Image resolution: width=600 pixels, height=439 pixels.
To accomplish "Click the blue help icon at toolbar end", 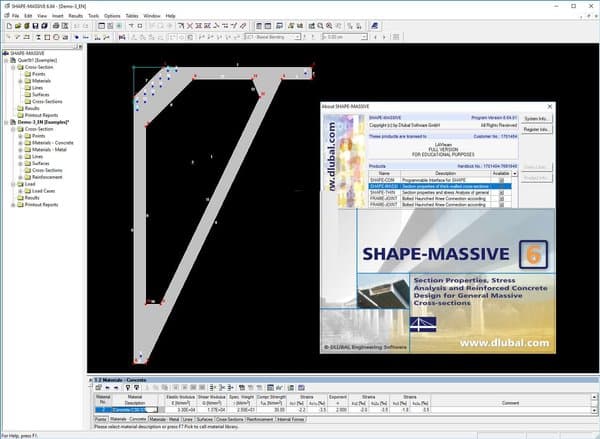I will (x=375, y=26).
